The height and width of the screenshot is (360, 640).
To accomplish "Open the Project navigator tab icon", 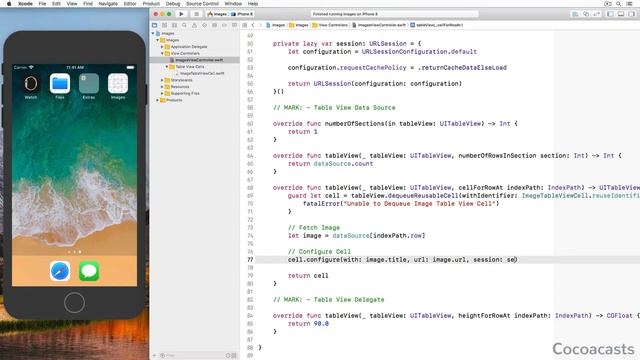I will 155,25.
